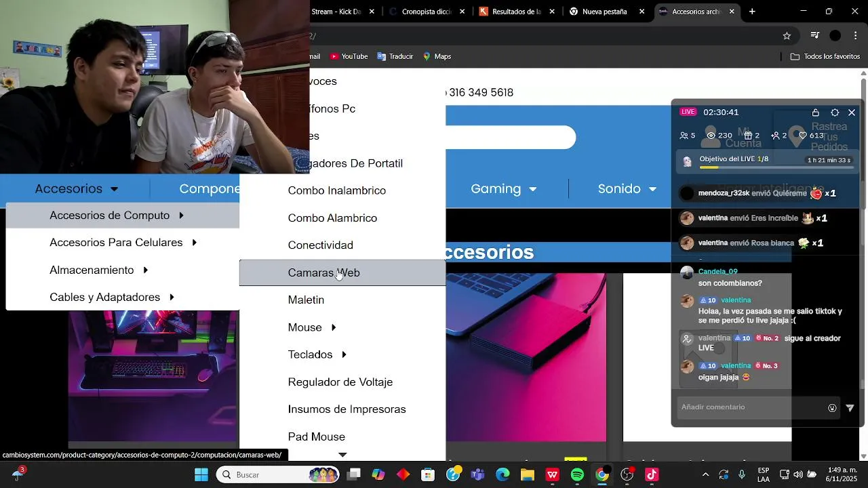868x488 pixels.
Task: Expand Almacenamiento submenu arrow
Action: (x=145, y=270)
